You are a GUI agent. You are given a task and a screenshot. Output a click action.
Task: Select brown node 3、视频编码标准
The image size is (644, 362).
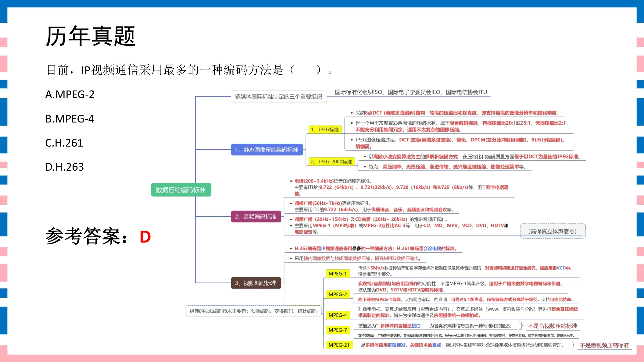point(256,283)
